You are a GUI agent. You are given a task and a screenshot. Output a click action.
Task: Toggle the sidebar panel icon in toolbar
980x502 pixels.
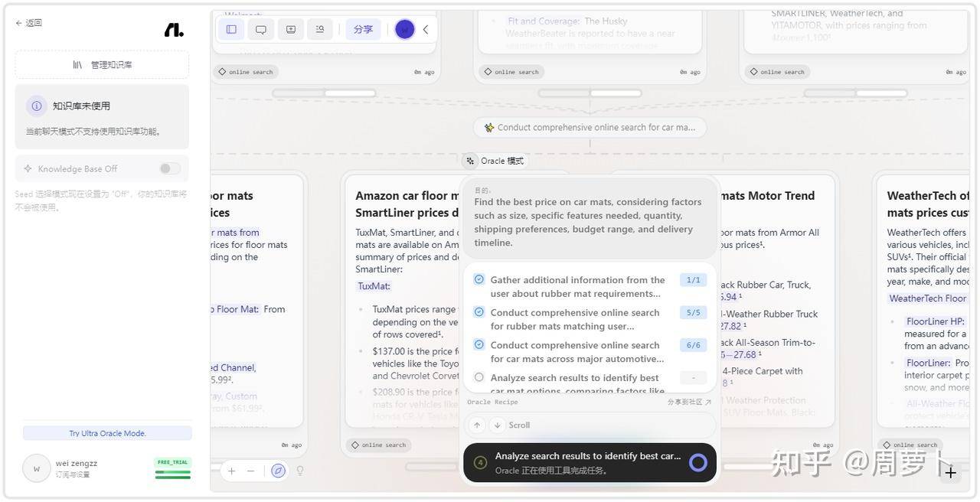coord(231,29)
